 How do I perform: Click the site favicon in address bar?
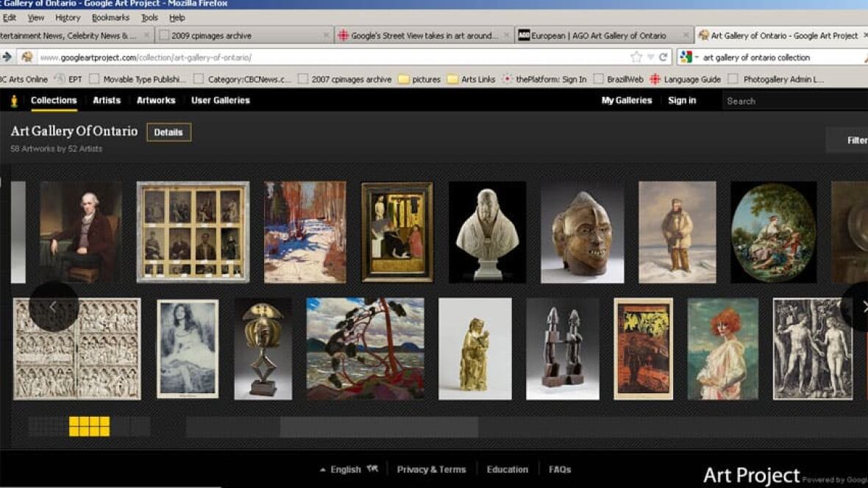[x=26, y=57]
